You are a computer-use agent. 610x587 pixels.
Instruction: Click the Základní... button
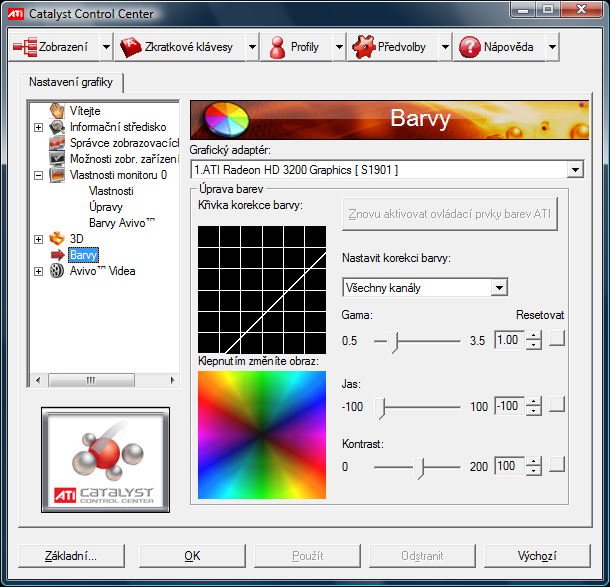(71, 555)
